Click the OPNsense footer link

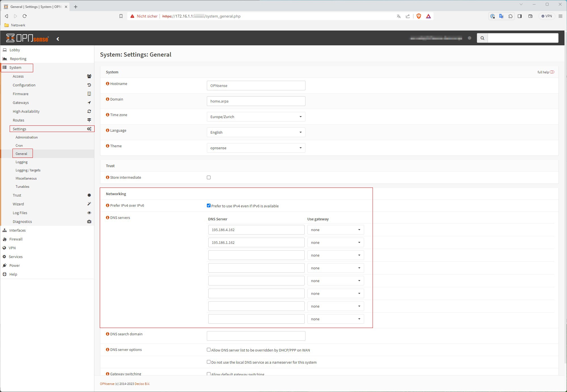click(x=107, y=384)
